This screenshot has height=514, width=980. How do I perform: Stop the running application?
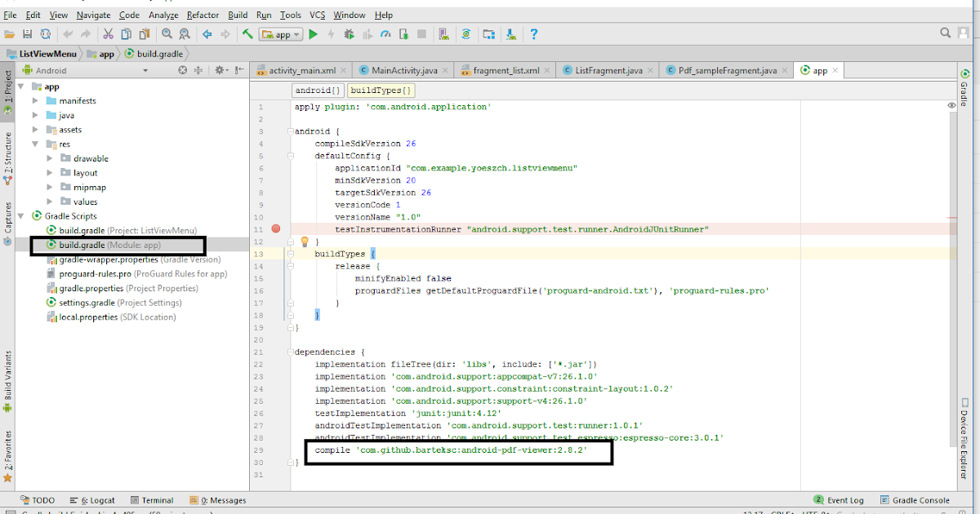(420, 34)
